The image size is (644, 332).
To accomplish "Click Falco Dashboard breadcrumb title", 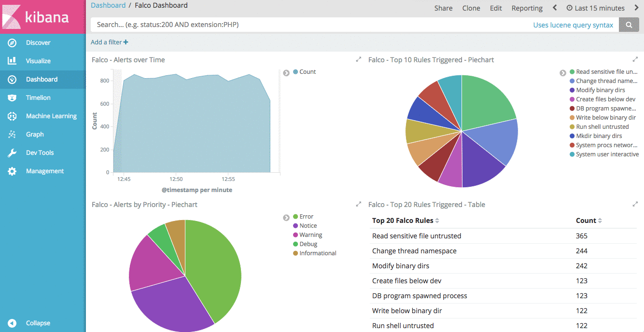I will (x=161, y=5).
